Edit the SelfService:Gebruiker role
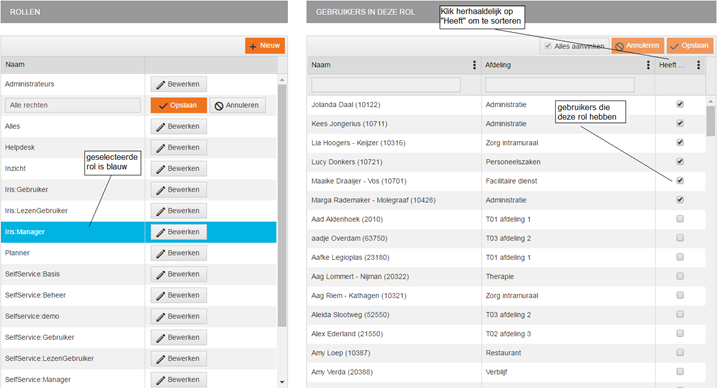Image resolution: width=717 pixels, height=388 pixels. point(179,337)
